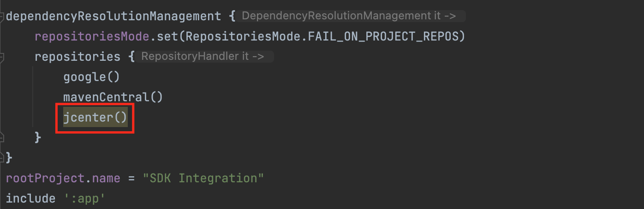Screen dimensions: 644x209
Task: Collapse the repositories block fold marker
Action: click(2, 57)
